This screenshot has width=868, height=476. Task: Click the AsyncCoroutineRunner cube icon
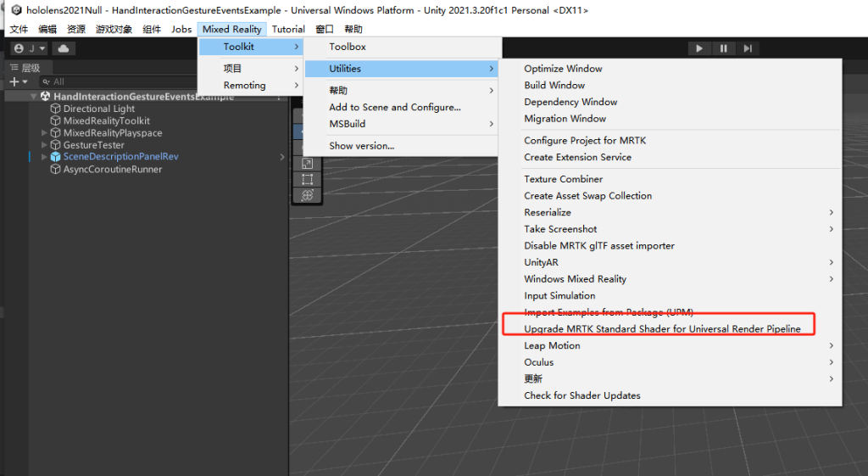pos(55,169)
